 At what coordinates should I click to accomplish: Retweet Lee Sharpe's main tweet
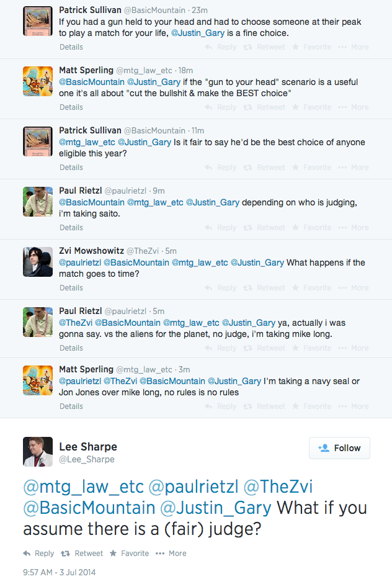point(82,553)
